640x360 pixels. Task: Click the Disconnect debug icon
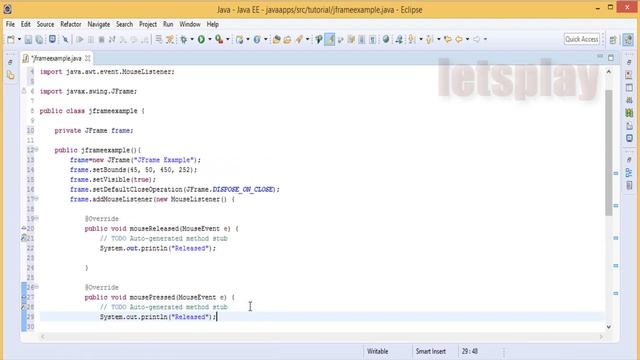[112, 40]
